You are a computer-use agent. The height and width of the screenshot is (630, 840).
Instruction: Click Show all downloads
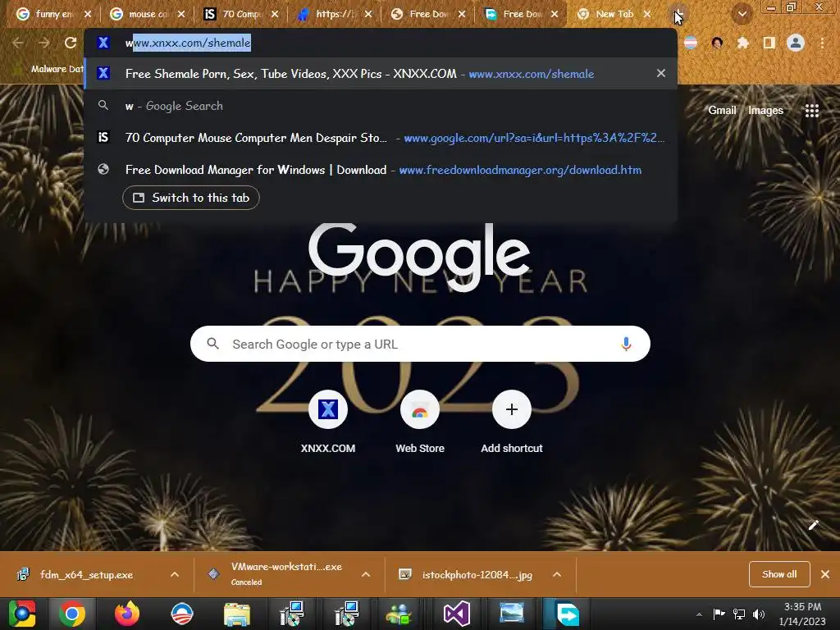point(779,574)
